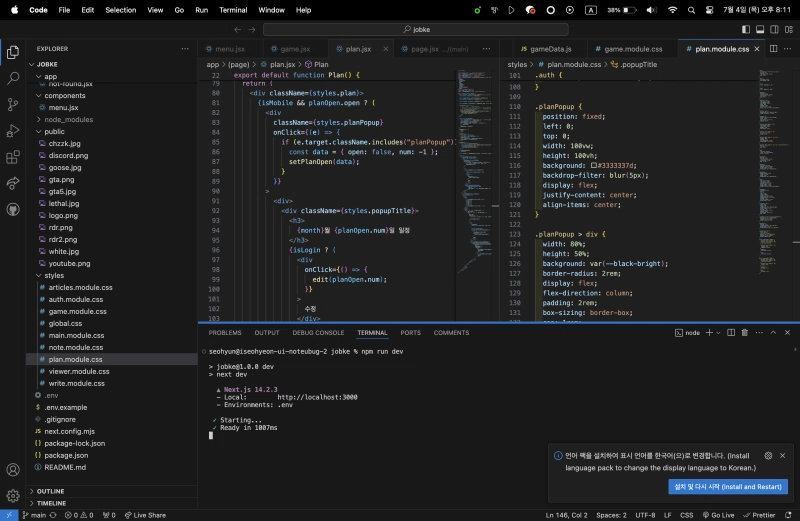
Task: Click the Install and Restart button
Action: pos(728,487)
